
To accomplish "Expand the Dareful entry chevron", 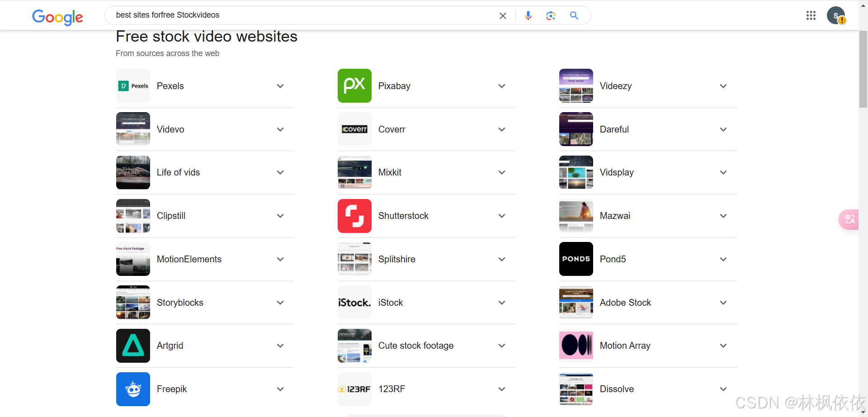I will click(723, 129).
